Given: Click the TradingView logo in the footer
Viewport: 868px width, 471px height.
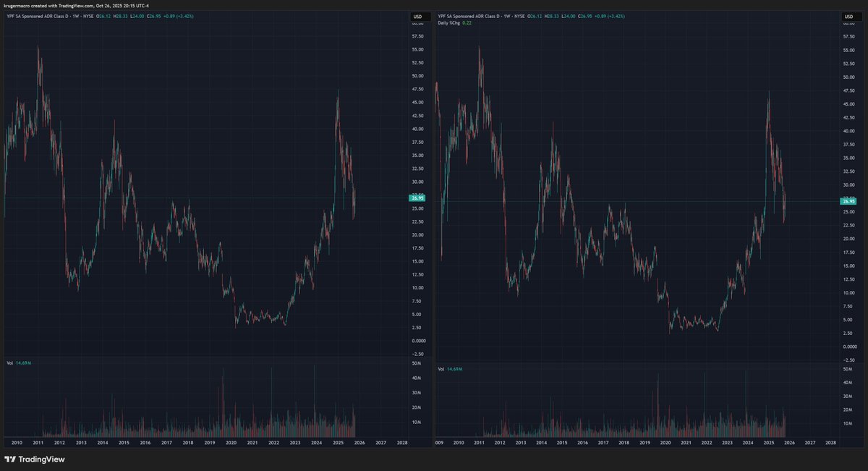Looking at the screenshot, I should click(x=34, y=459).
